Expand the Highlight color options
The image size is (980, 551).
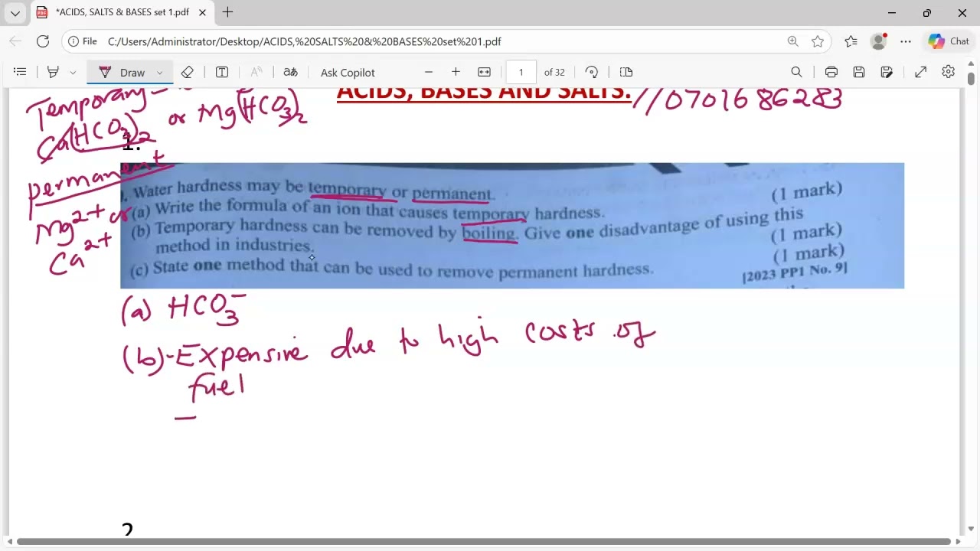[x=73, y=72]
